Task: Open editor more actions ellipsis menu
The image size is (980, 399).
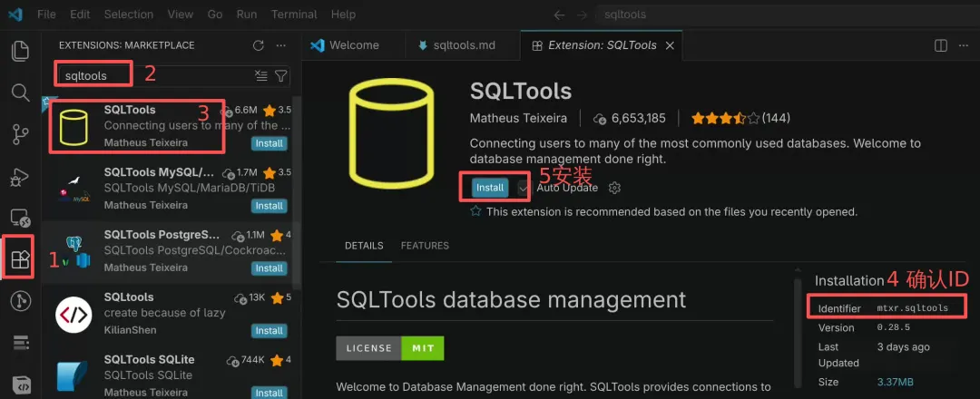Action: pyautogui.click(x=963, y=45)
